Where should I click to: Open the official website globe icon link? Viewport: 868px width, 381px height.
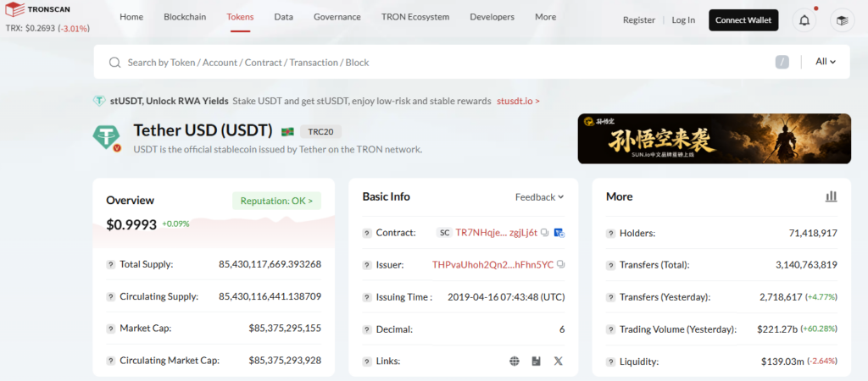tap(514, 361)
